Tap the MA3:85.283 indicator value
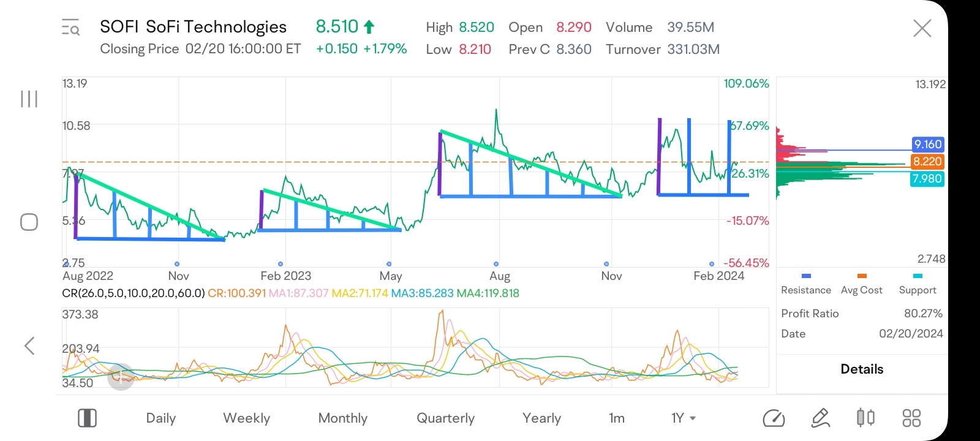 click(422, 293)
